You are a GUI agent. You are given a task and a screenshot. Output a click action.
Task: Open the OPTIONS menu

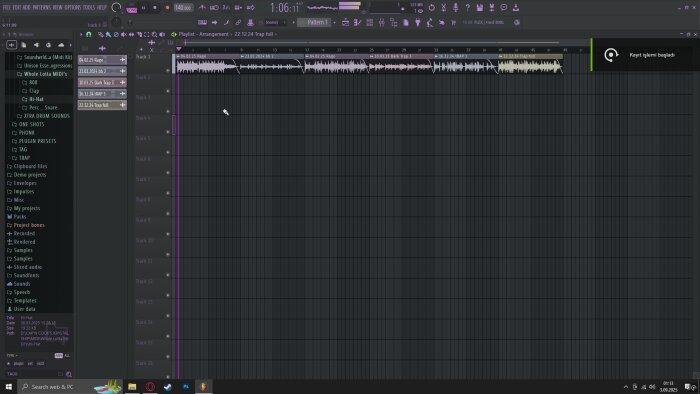pyautogui.click(x=72, y=8)
